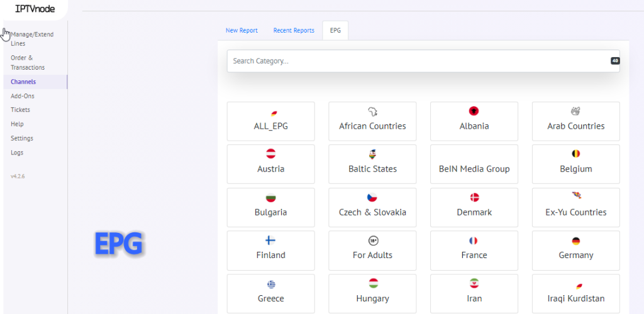Open the 18+ For Adults icon
Viewport: 644px width, 314px height.
[372, 241]
